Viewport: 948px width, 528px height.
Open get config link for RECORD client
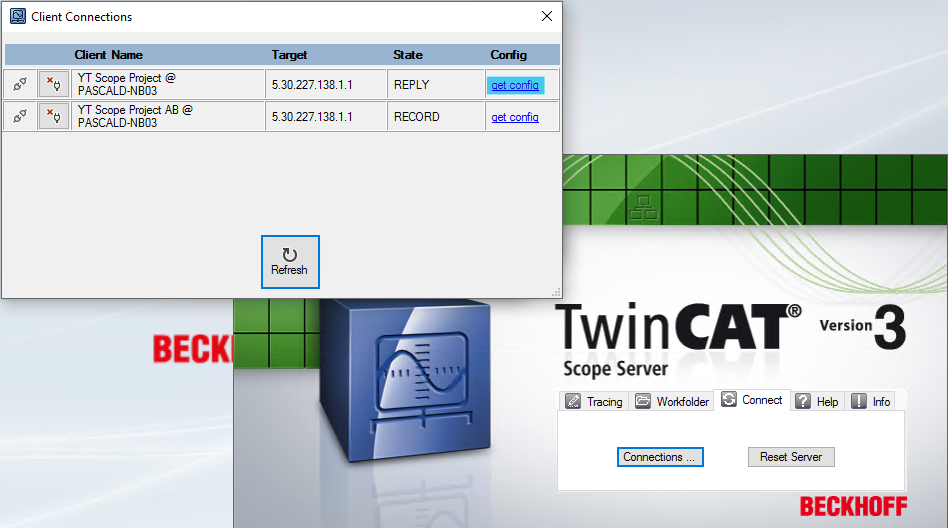pos(515,118)
